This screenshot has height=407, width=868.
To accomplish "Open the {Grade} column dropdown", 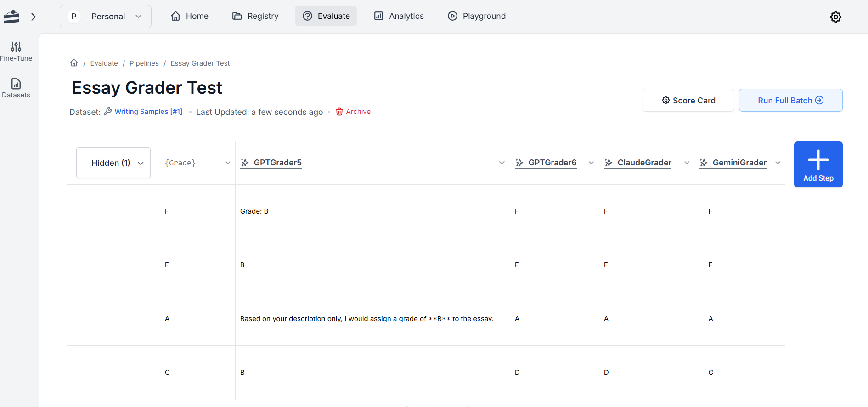I will click(227, 163).
